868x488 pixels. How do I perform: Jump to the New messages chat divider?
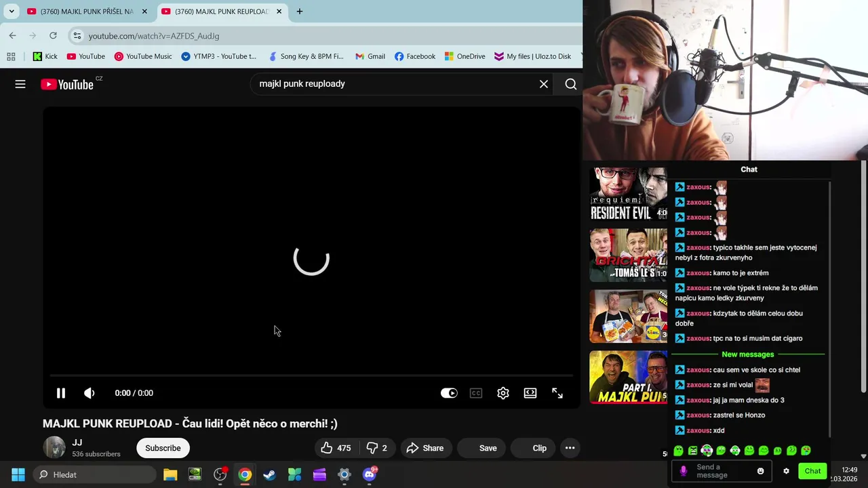pos(747,354)
